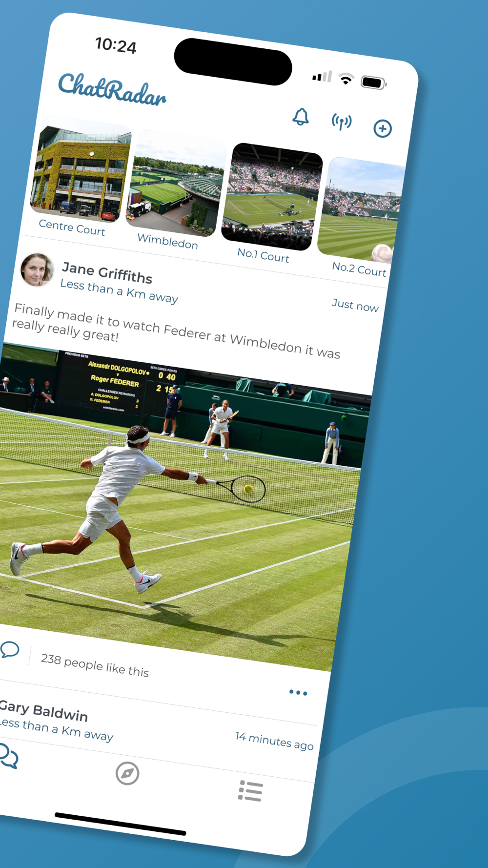Image resolution: width=488 pixels, height=868 pixels.
Task: Open compass explore tab
Action: click(127, 773)
